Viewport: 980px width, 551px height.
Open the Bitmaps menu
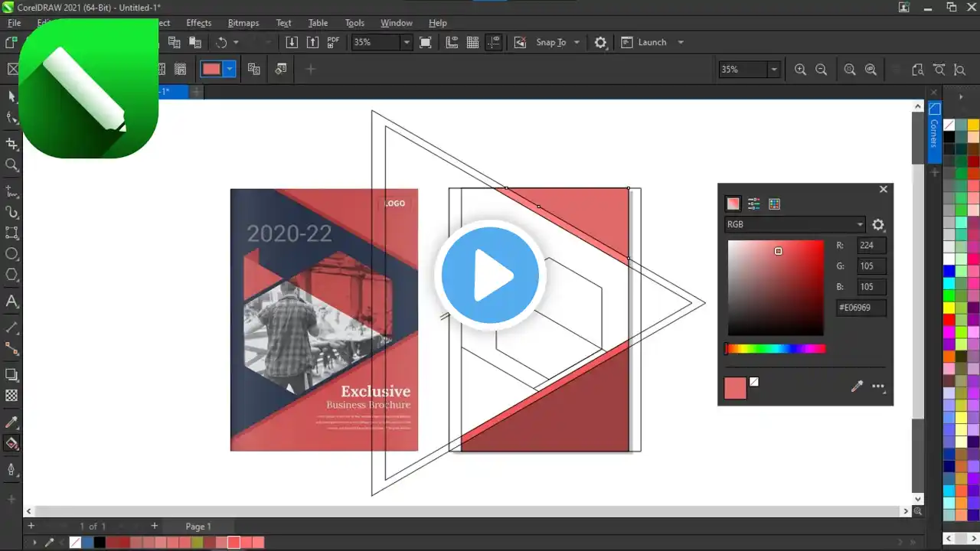(x=243, y=23)
